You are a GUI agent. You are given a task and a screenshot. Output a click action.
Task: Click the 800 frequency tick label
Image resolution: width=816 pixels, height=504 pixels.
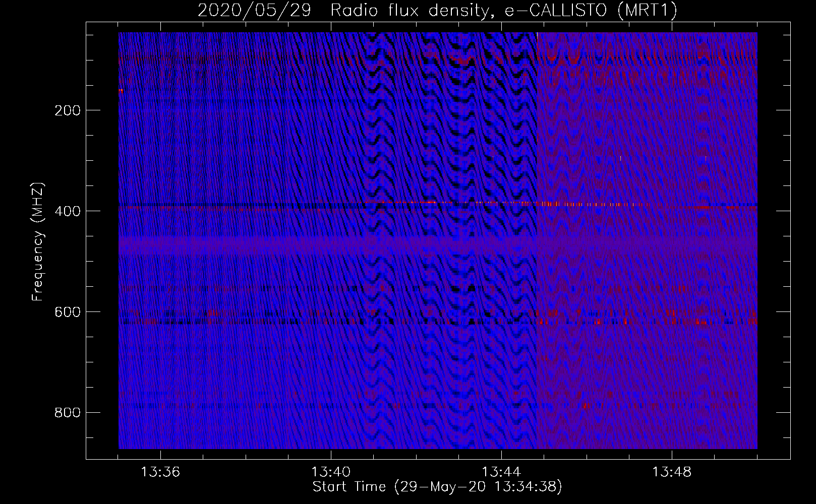(68, 413)
